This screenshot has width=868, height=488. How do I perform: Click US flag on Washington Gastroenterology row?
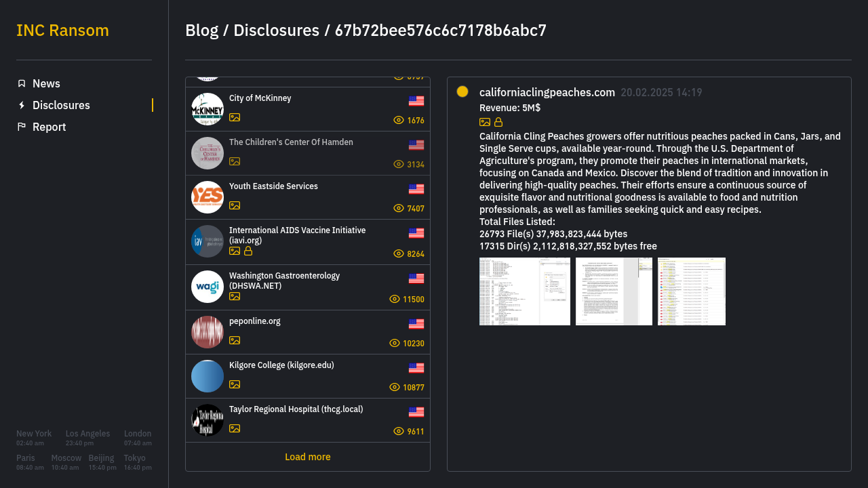[416, 279]
